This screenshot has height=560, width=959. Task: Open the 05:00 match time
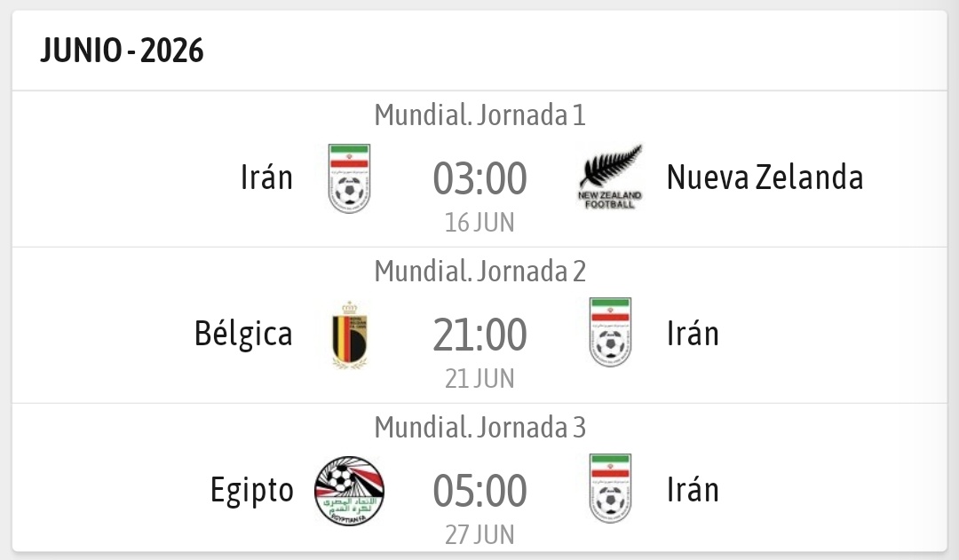click(x=479, y=491)
